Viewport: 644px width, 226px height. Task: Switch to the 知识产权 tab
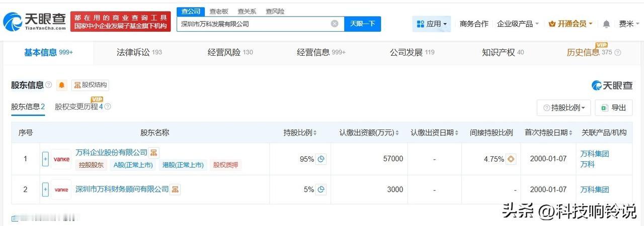[x=503, y=52]
